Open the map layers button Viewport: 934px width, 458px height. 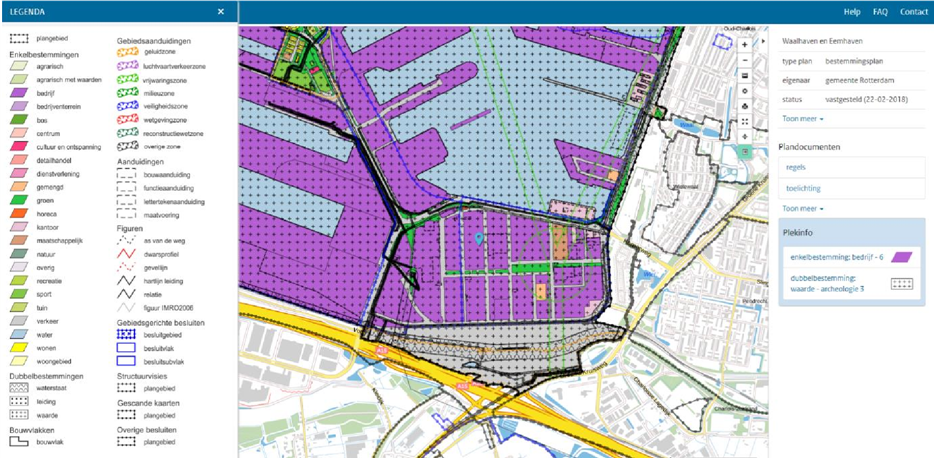click(x=745, y=74)
